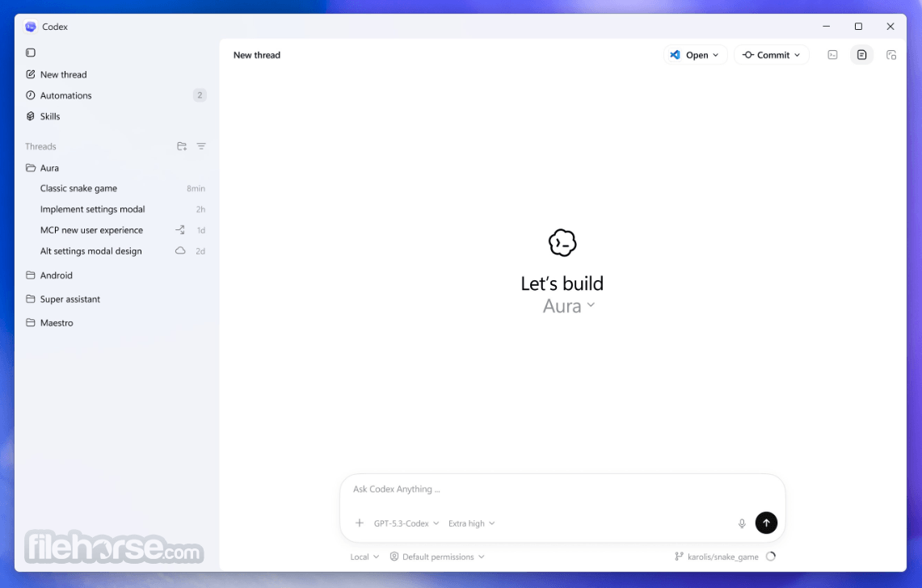Screen dimensions: 922x588
Task: Maximize the Codex window
Action: [x=858, y=27]
